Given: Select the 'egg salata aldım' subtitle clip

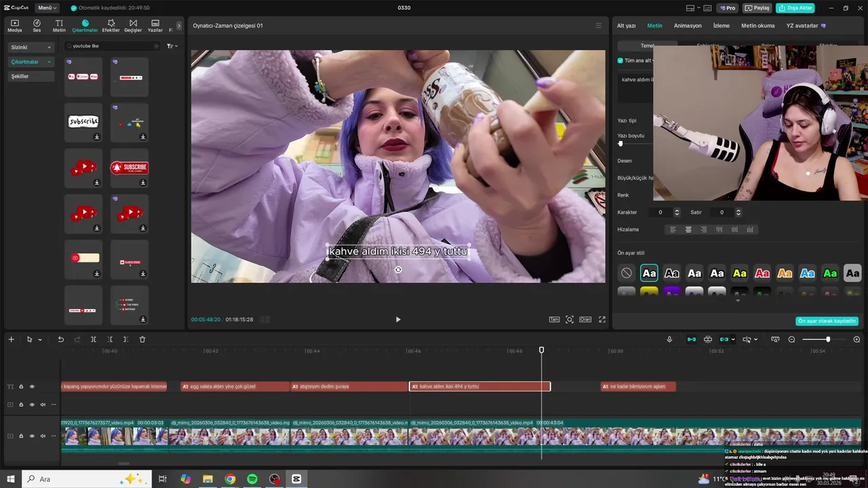Looking at the screenshot, I should tap(235, 386).
